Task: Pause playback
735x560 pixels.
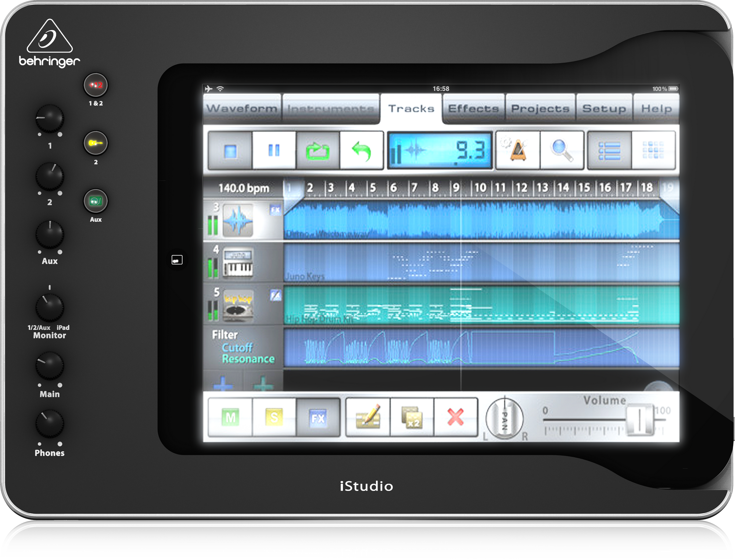Action: 274,151
